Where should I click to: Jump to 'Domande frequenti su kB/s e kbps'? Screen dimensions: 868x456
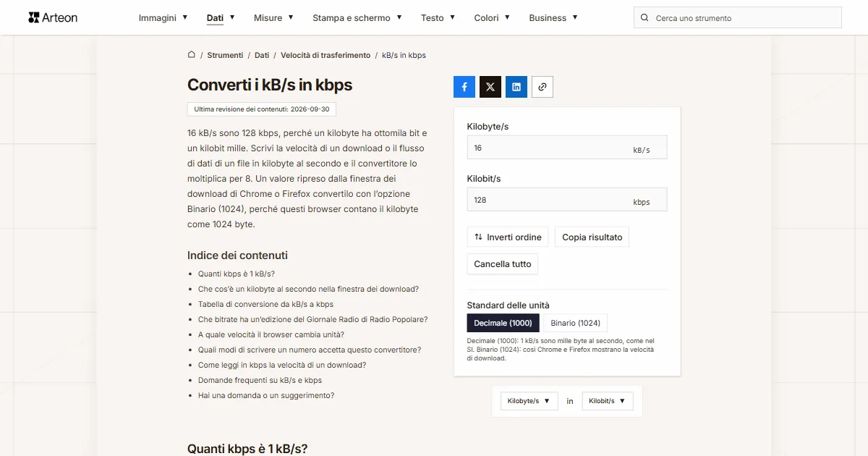tap(260, 380)
